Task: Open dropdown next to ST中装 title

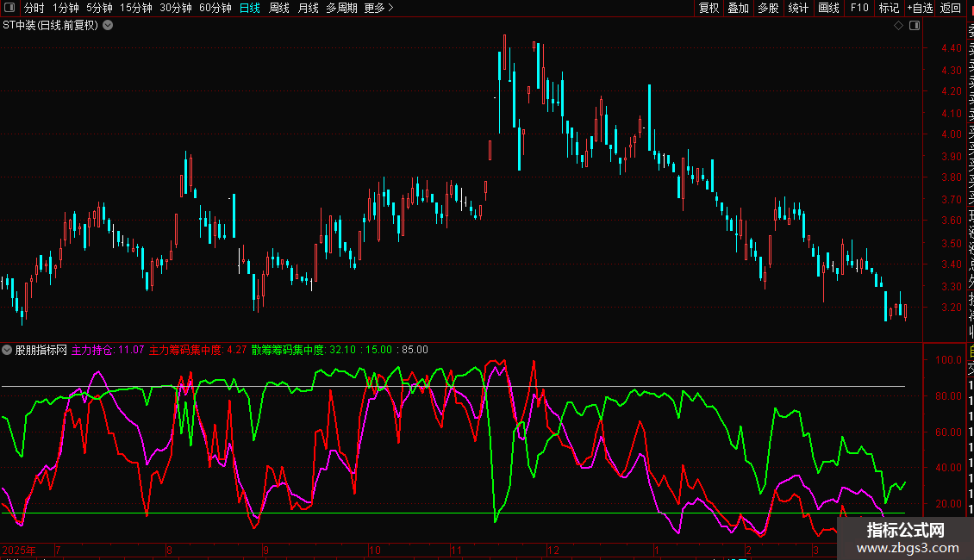Action: [x=108, y=26]
